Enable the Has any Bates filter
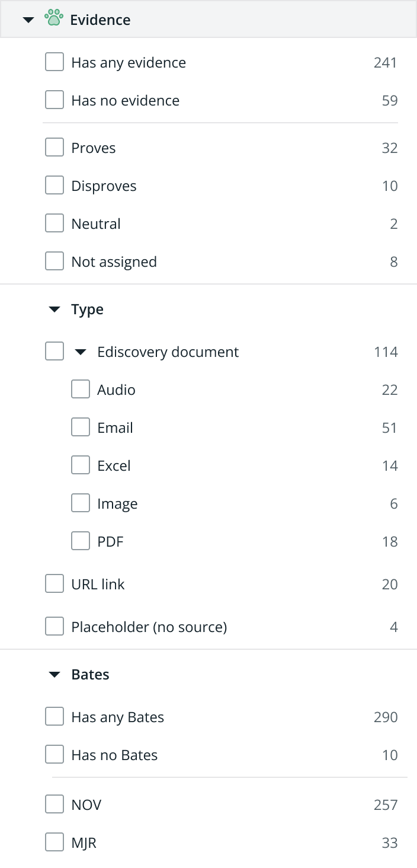Viewport: 417px width, 868px height. [x=54, y=716]
